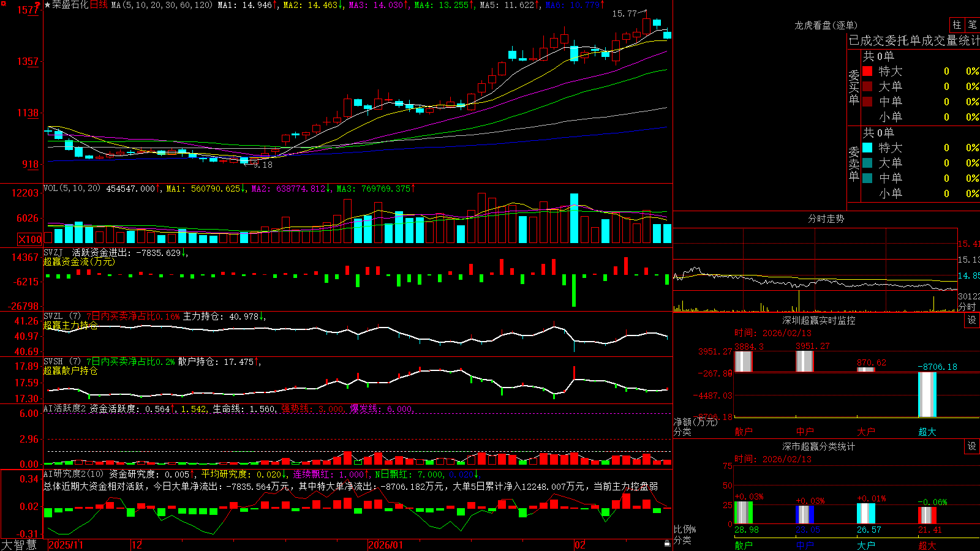Click the 深圳超赢实时监控 panel title
This screenshot has width=980, height=551.
click(x=819, y=320)
